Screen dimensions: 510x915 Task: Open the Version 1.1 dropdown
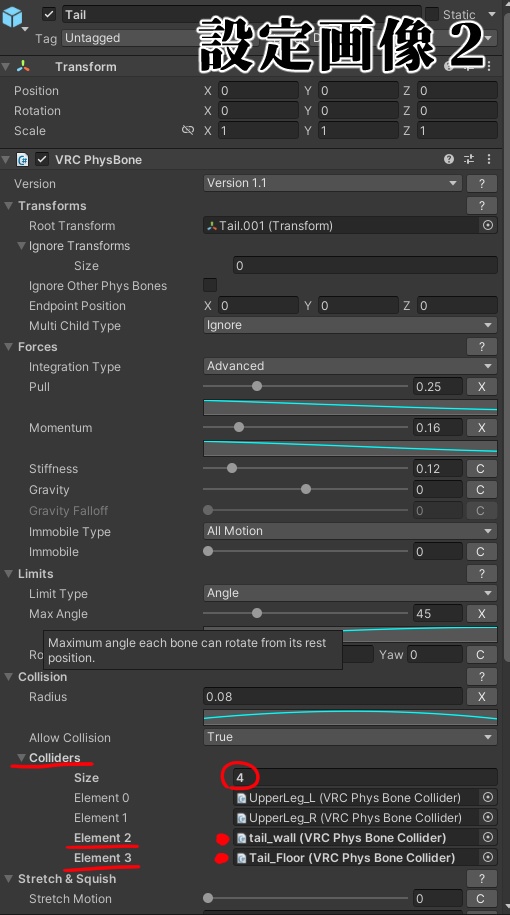point(333,183)
